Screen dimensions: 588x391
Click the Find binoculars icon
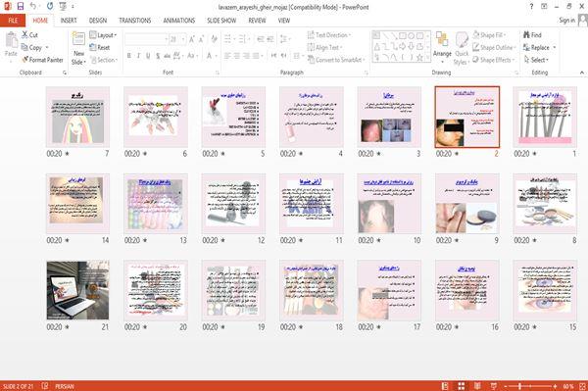tap(526, 35)
